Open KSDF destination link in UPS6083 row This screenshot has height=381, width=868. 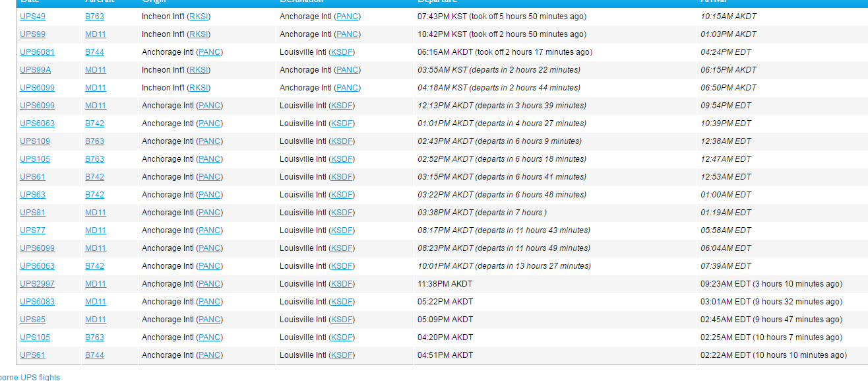click(342, 302)
